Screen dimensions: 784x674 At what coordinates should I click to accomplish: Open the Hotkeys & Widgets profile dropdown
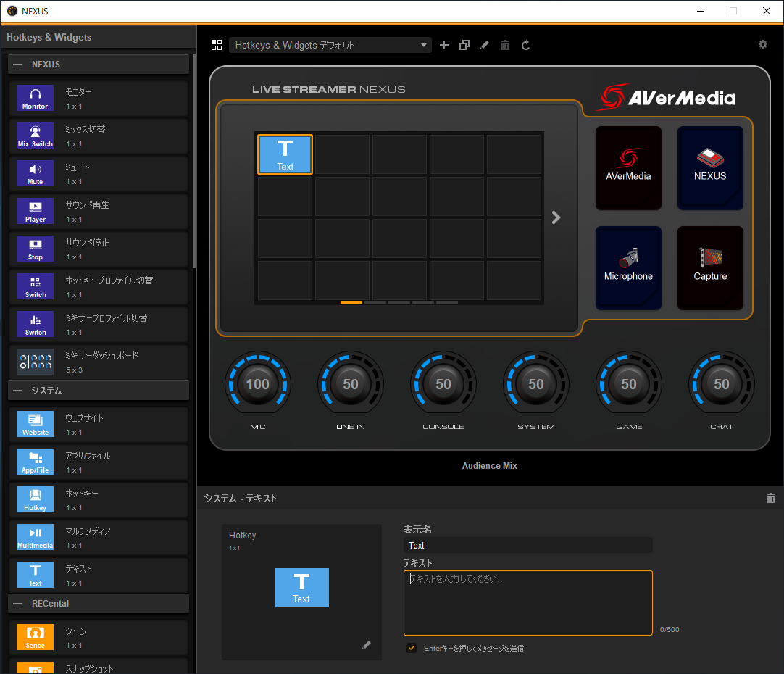click(x=330, y=46)
